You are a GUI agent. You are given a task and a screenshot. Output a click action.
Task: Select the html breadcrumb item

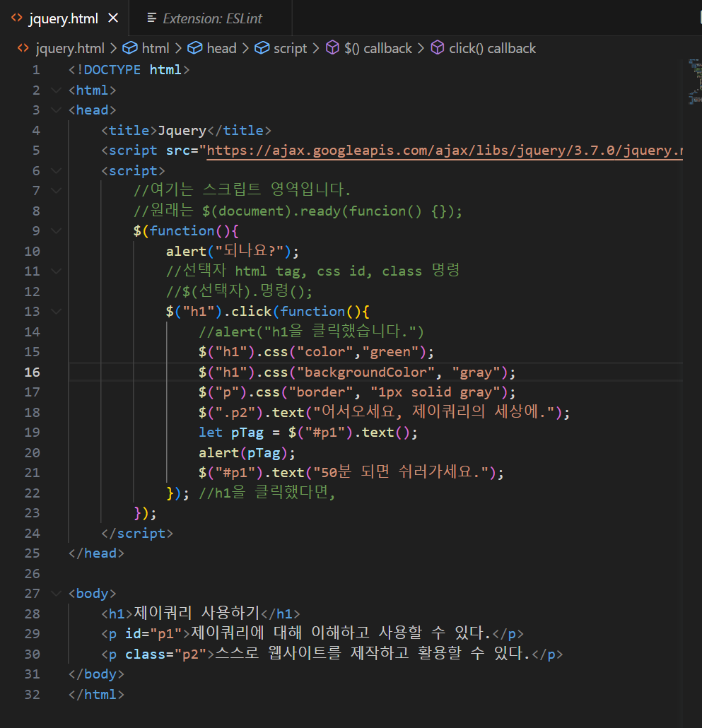point(155,48)
